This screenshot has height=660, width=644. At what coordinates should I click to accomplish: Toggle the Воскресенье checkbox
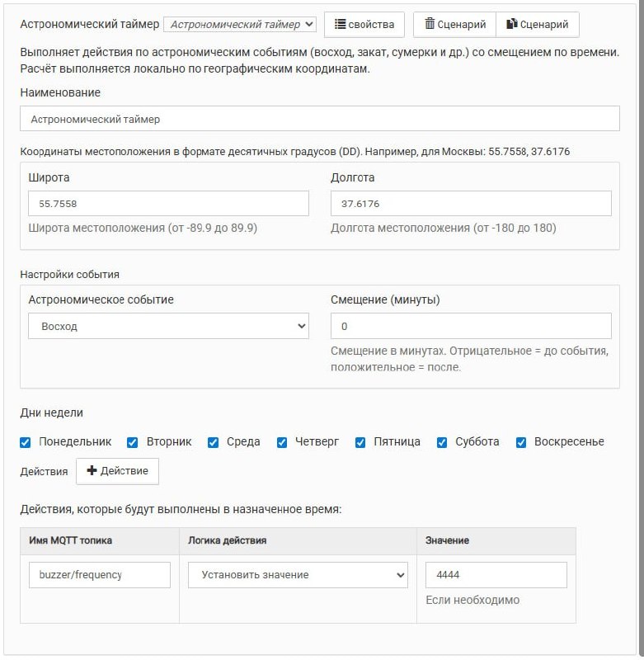coord(521,442)
